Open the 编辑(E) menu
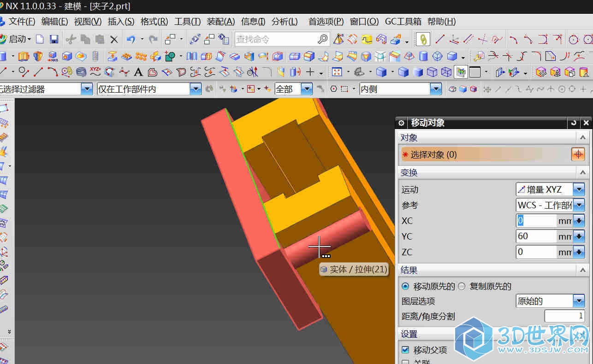This screenshot has height=364, width=593. (x=54, y=22)
